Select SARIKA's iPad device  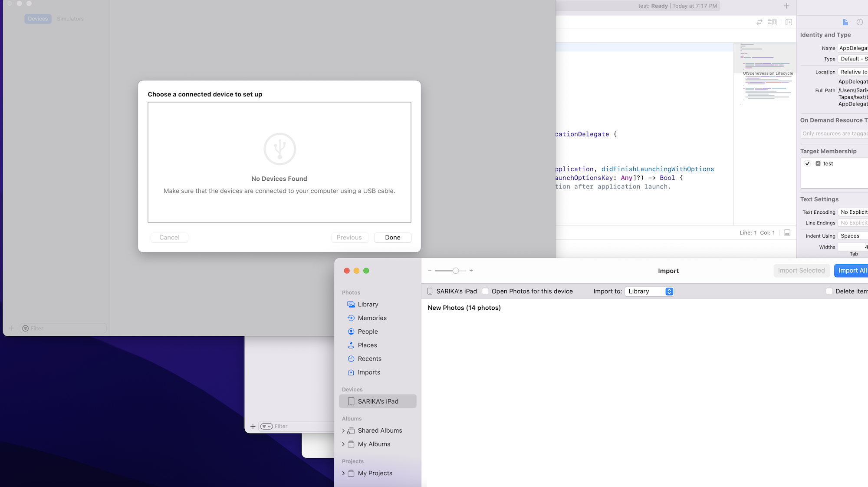tap(378, 401)
